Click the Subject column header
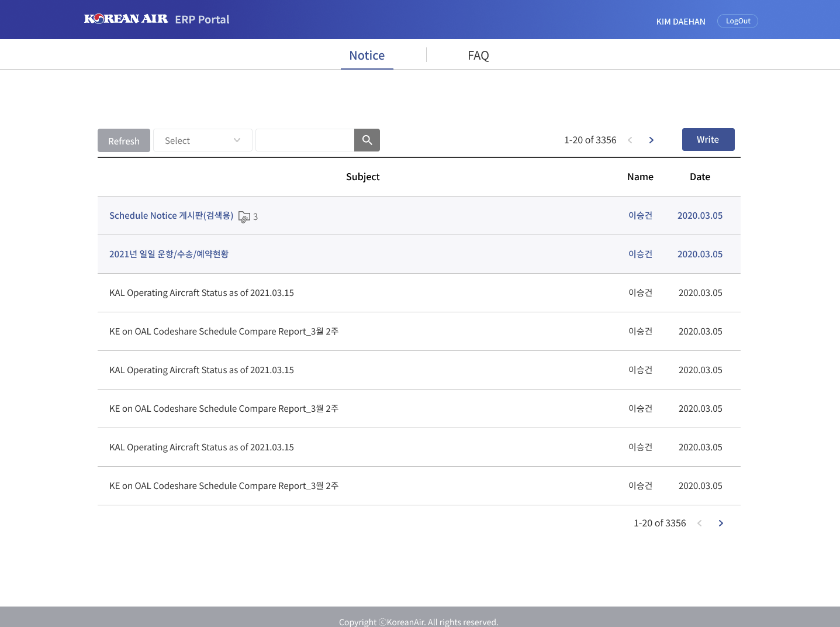Image resolution: width=840 pixels, height=627 pixels. (362, 177)
